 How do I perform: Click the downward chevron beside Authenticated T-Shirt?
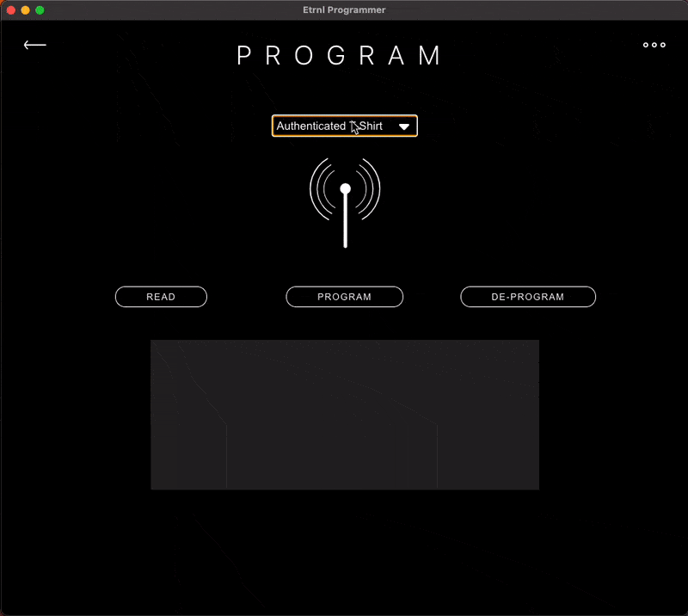403,126
